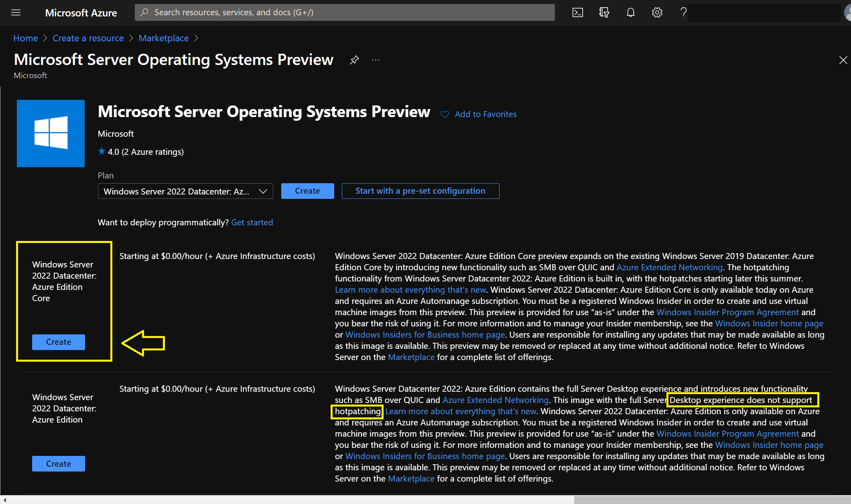
Task: Open Azure Extended Networking link in first description
Action: [x=669, y=267]
